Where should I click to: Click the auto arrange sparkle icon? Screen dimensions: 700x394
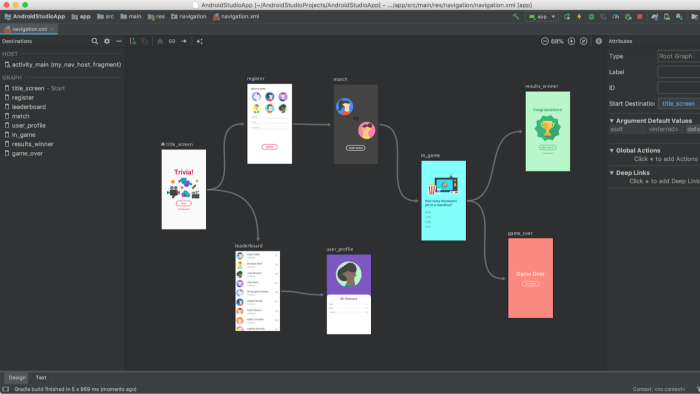[x=199, y=41]
